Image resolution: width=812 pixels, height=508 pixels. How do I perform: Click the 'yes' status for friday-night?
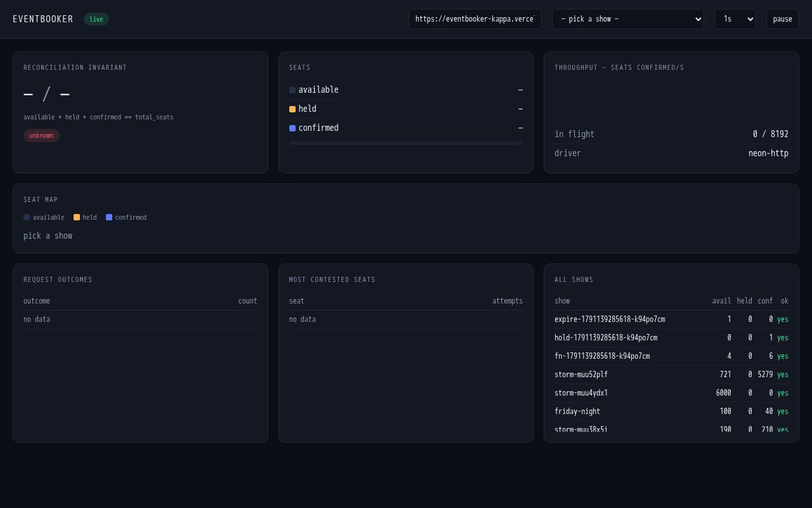coord(783,411)
